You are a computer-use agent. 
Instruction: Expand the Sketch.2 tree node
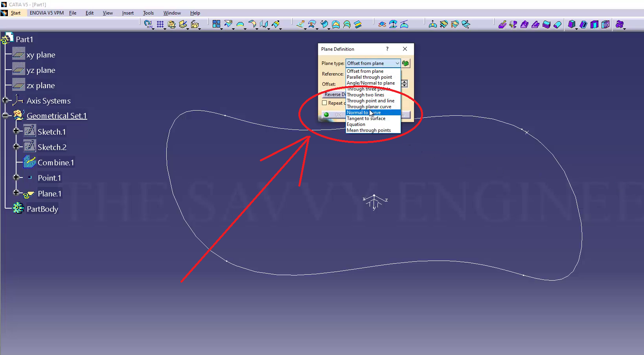[x=16, y=147]
